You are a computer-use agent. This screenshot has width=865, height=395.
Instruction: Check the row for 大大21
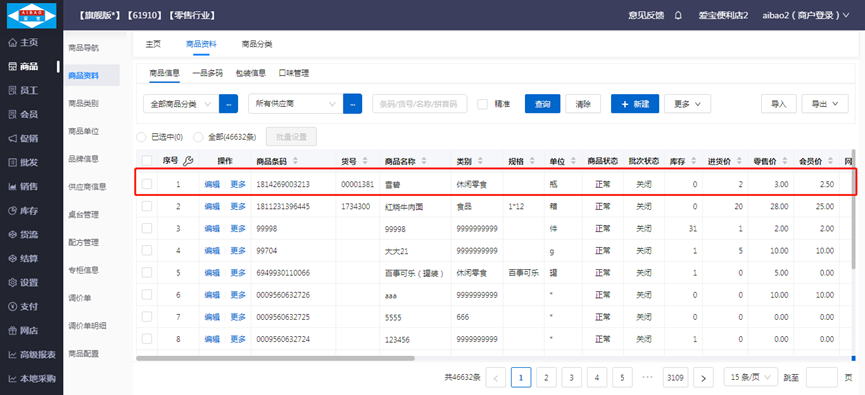click(x=147, y=250)
